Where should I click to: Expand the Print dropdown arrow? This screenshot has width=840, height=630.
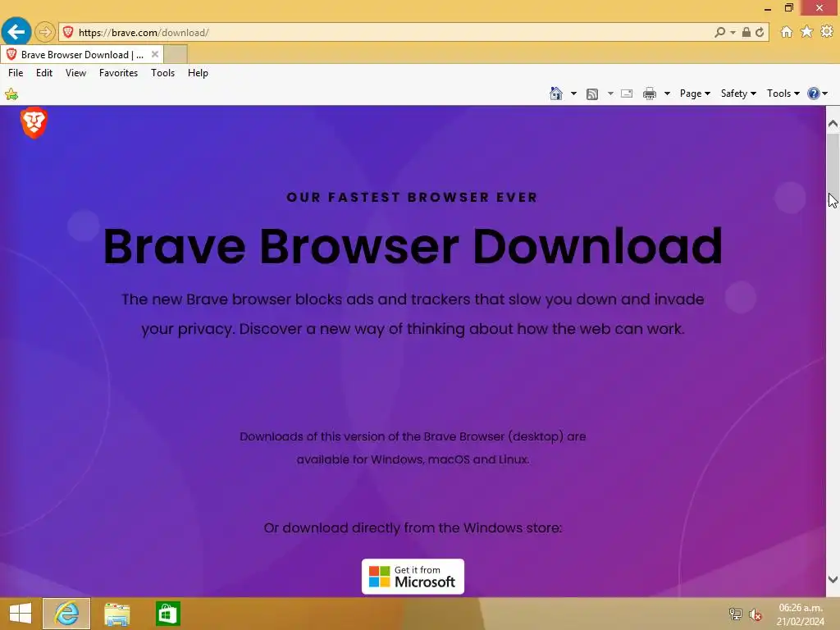(667, 94)
